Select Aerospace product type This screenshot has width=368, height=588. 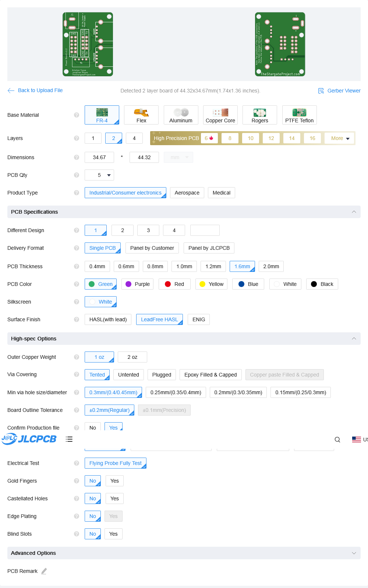(x=187, y=193)
